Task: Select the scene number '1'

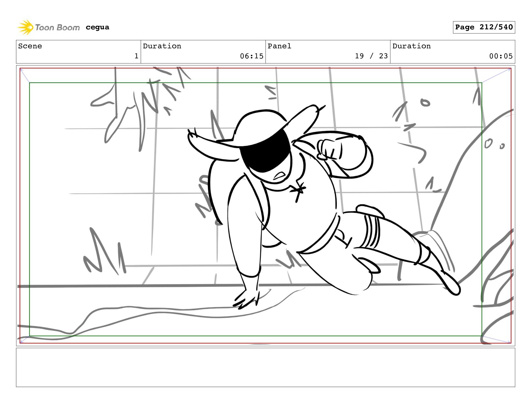Action: [x=136, y=56]
